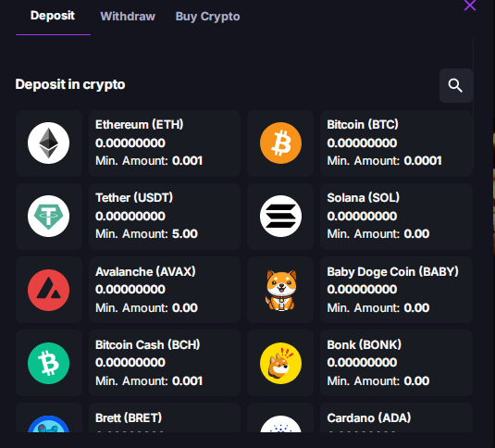Select the green Bitcoin Cash icon

49,364
